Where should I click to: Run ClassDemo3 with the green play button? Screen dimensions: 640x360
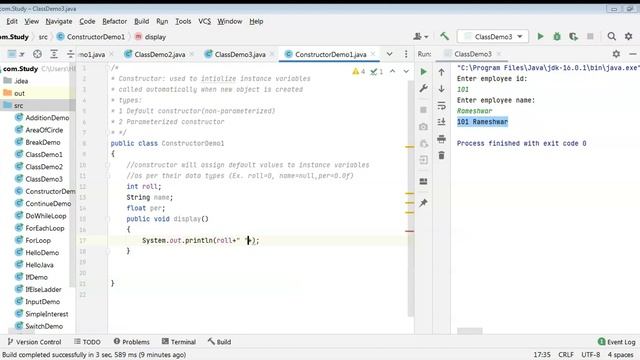[540, 37]
